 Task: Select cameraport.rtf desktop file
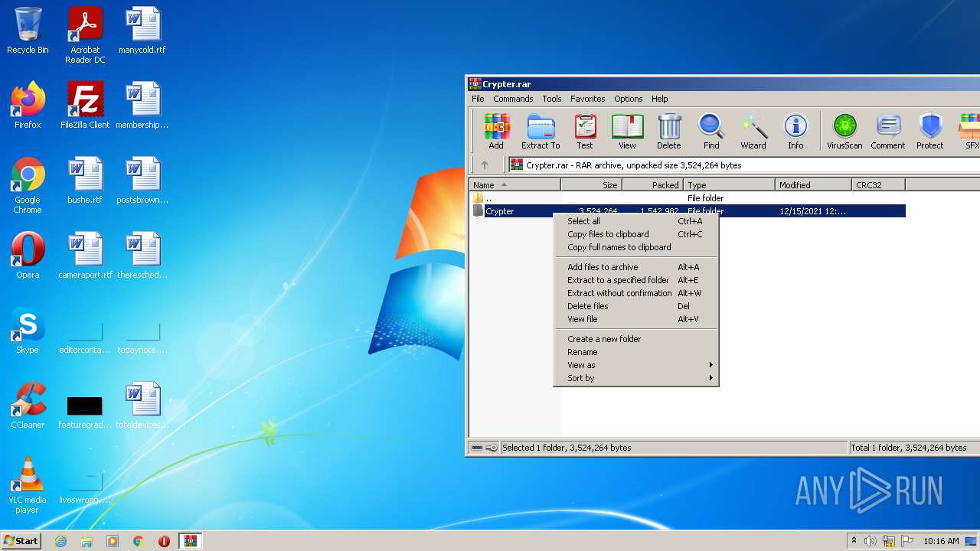85,255
